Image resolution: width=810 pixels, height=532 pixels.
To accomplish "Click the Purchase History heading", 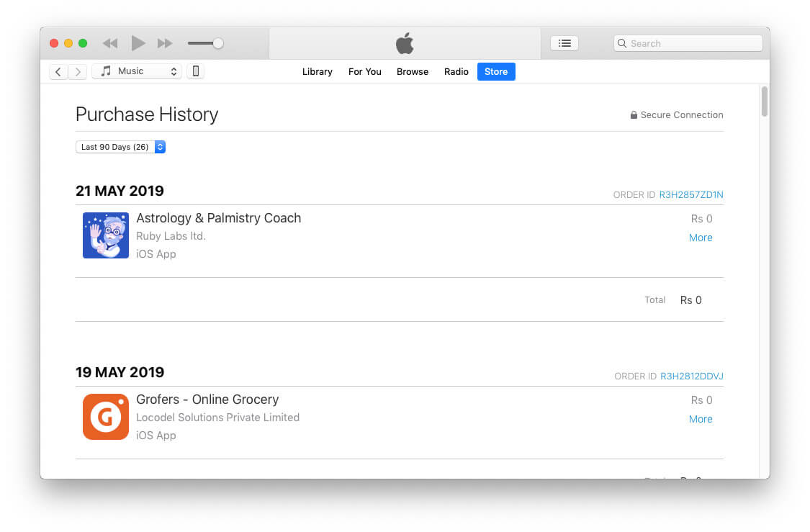I will (147, 114).
